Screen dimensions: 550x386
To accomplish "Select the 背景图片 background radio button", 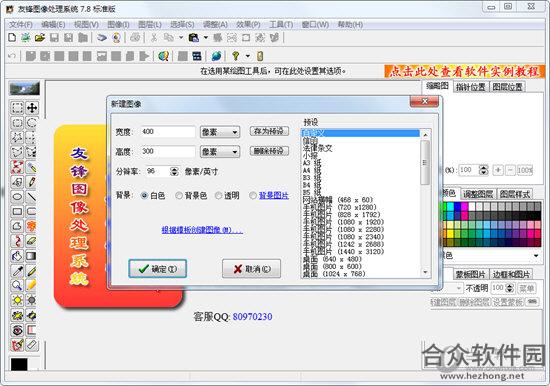I will (x=253, y=195).
